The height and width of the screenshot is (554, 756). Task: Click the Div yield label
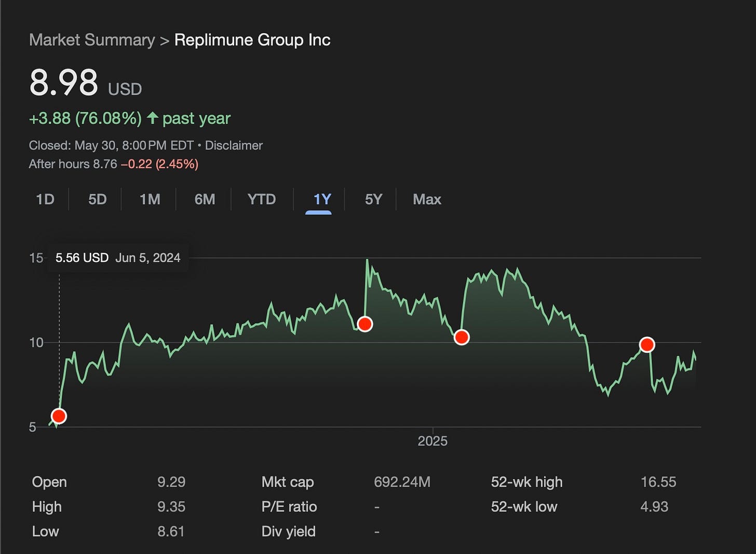tap(289, 532)
